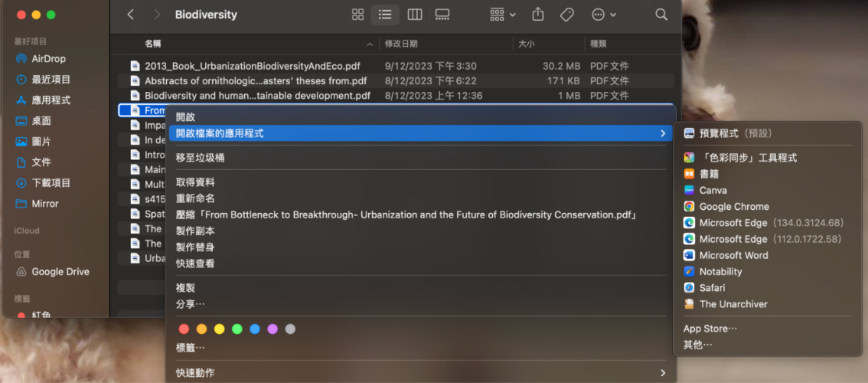The image size is (868, 383).
Task: Open with Google Chrome
Action: point(733,206)
